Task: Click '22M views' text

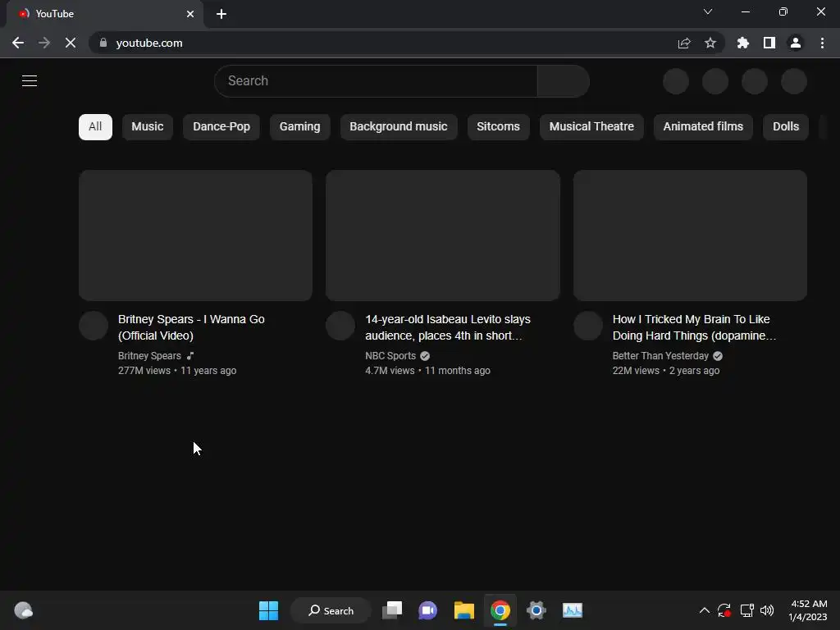Action: 636,371
